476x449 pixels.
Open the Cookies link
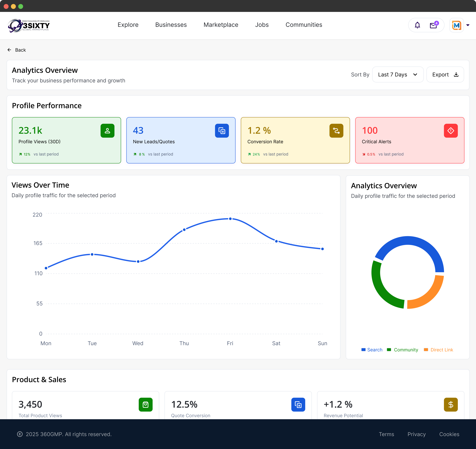tap(449, 434)
